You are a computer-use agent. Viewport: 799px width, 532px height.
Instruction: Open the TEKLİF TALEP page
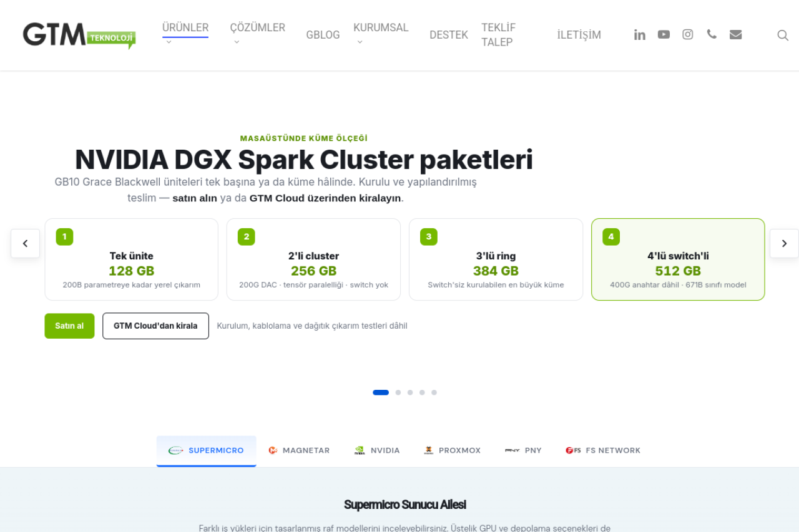coord(499,35)
